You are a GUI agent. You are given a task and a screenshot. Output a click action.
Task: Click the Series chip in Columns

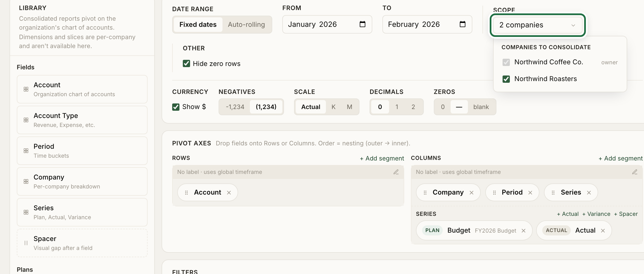(x=571, y=192)
